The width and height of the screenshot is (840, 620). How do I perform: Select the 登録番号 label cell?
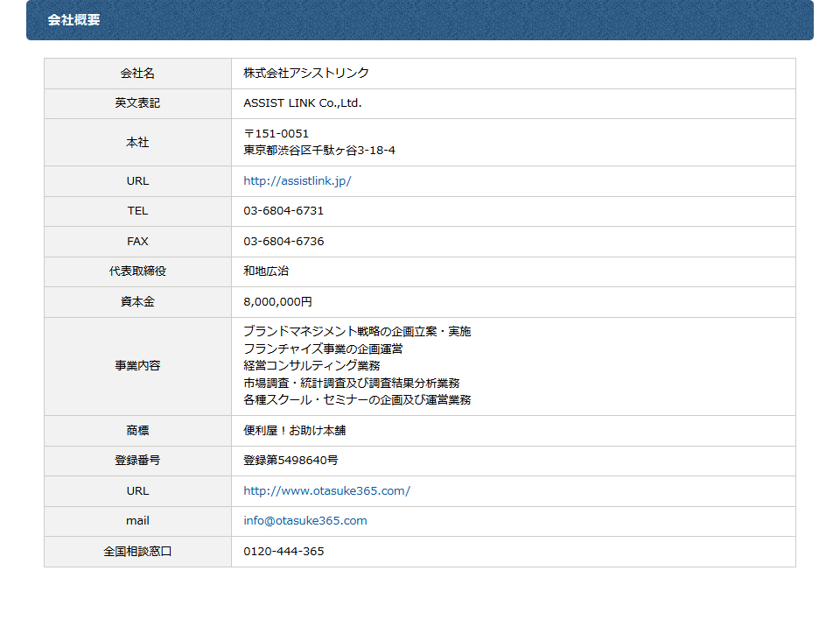tap(137, 461)
